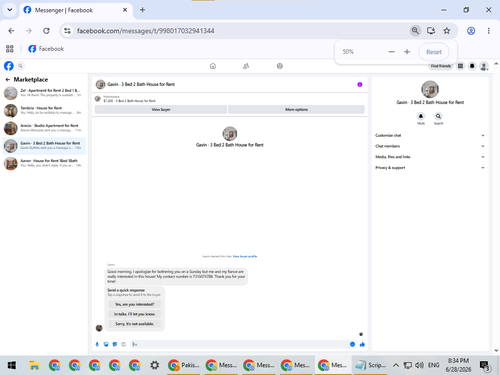500x375 pixels.
Task: Click the Zel conversation avatar thumbnail
Action: tap(11, 93)
